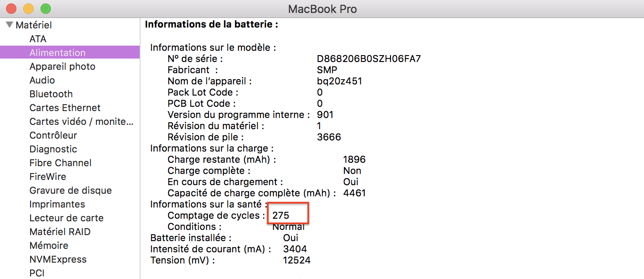Select Fibre Channel in the sidebar
Screen dimensions: 644x279
tap(60, 163)
